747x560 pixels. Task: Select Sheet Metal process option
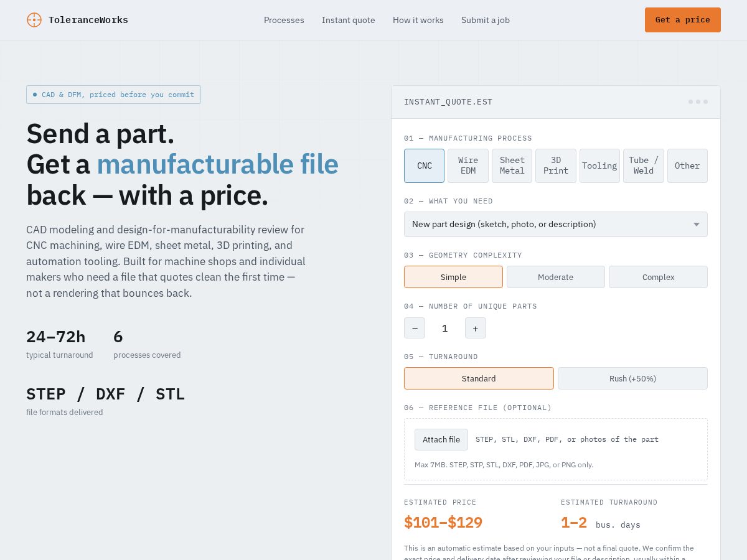(512, 166)
